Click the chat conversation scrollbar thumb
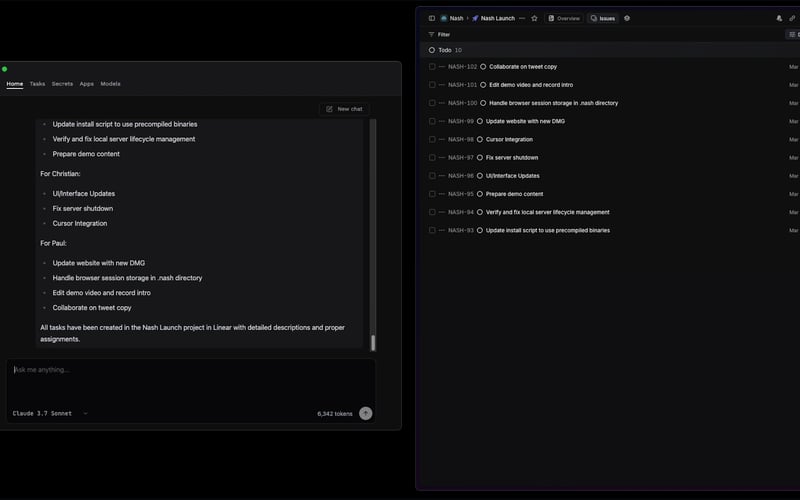Image resolution: width=800 pixels, height=500 pixels. [x=373, y=343]
